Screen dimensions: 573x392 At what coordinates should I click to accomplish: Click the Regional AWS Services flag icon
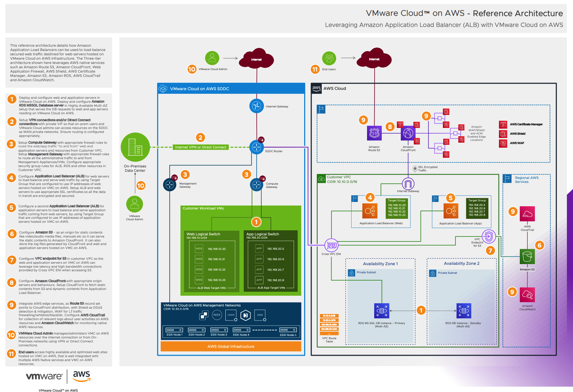coord(507,179)
